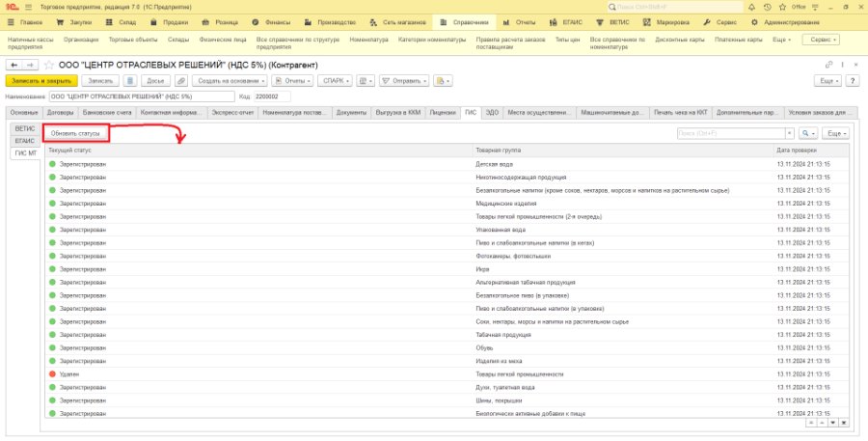
Task: Sort by Текущий статус column header
Action: click(x=258, y=151)
